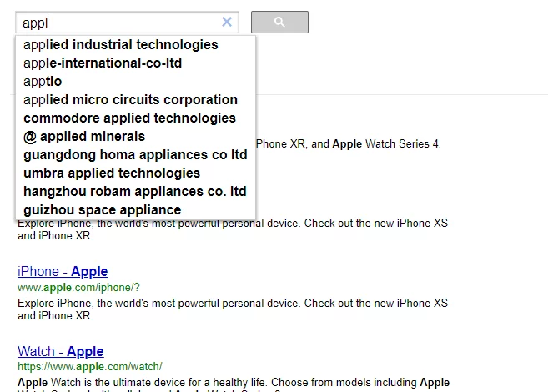Click the search input field containing 'appl'
Viewport: 548px width, 392px height.
117,23
